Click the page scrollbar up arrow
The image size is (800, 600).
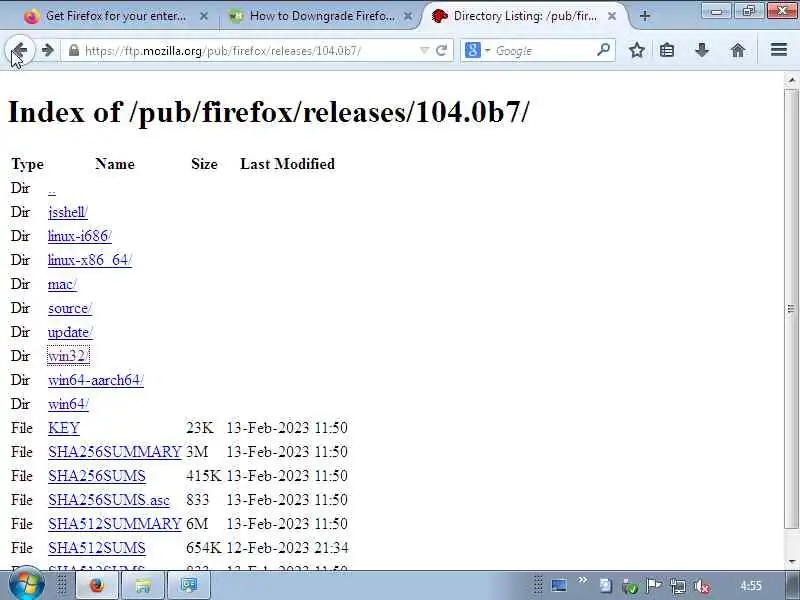791,80
